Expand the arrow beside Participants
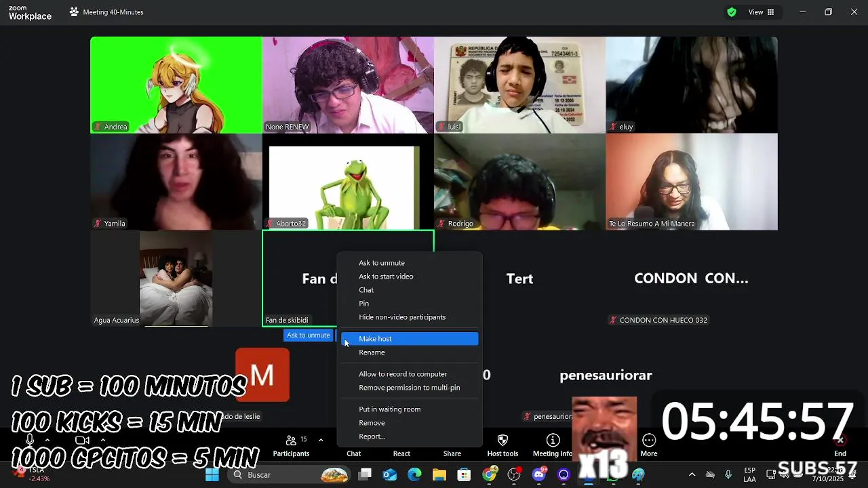Viewport: 868px width, 488px height. click(x=321, y=441)
